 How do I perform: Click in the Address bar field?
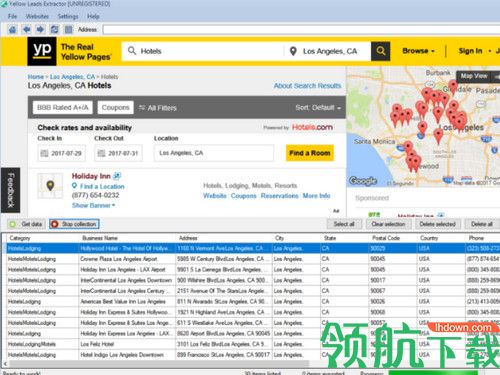[301, 30]
